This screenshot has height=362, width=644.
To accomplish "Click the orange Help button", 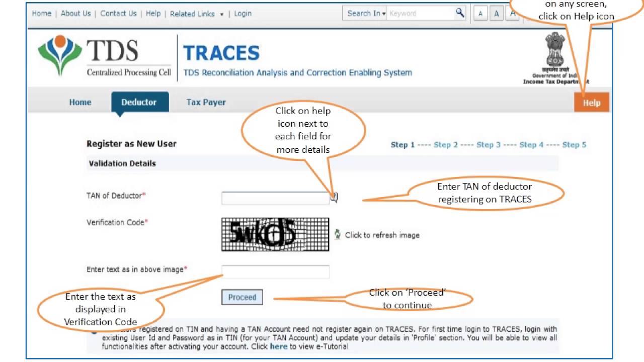I will point(592,103).
